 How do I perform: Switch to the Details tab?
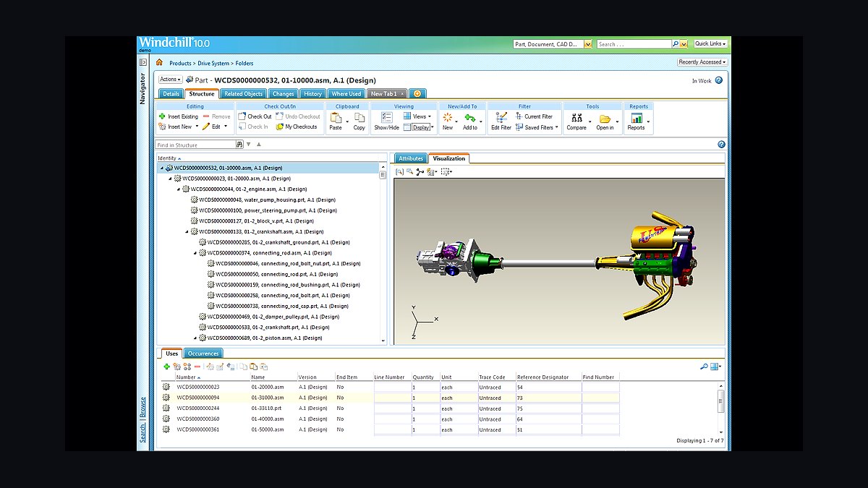pyautogui.click(x=171, y=94)
